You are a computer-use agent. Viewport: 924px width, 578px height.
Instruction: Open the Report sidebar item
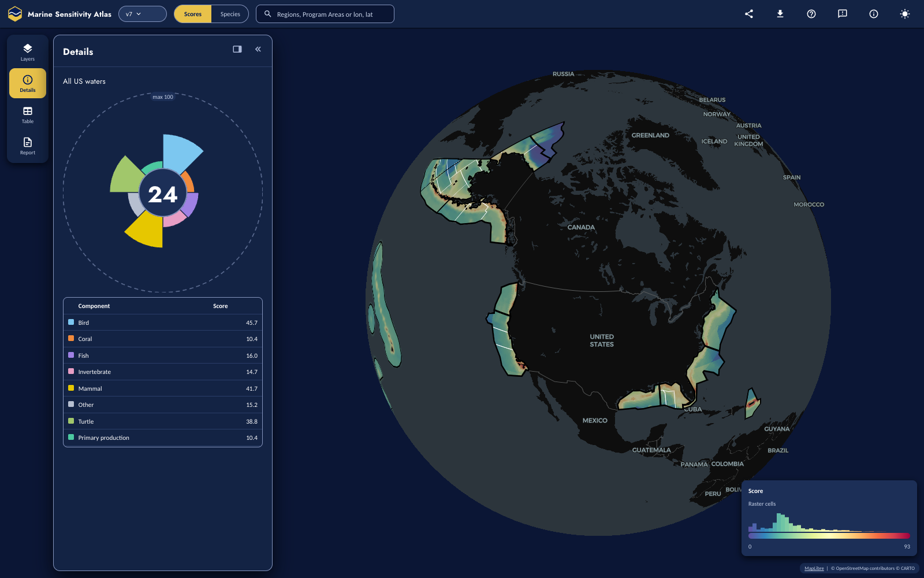28,146
